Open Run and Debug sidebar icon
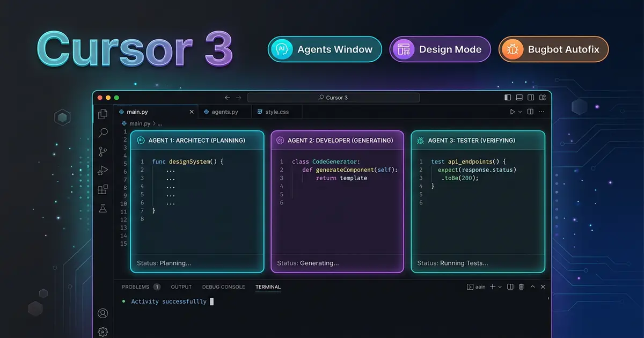The height and width of the screenshot is (338, 644). (103, 171)
